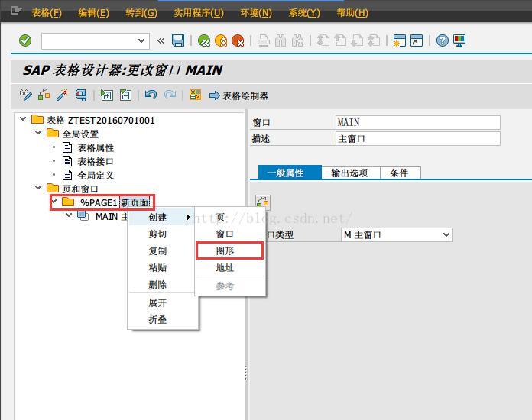532x420 pixels.
Task: Click the Last Page icon
Action: (374, 40)
